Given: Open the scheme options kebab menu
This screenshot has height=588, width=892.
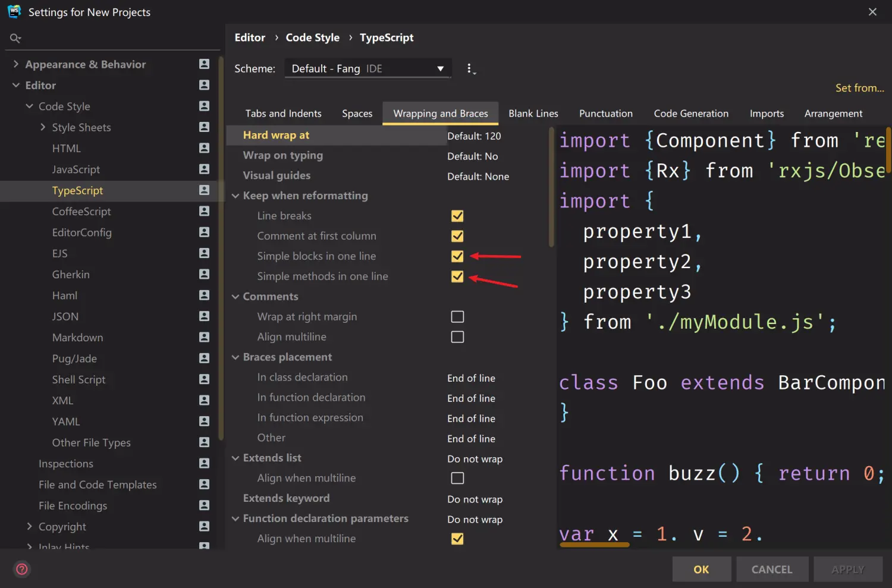Looking at the screenshot, I should pos(471,68).
